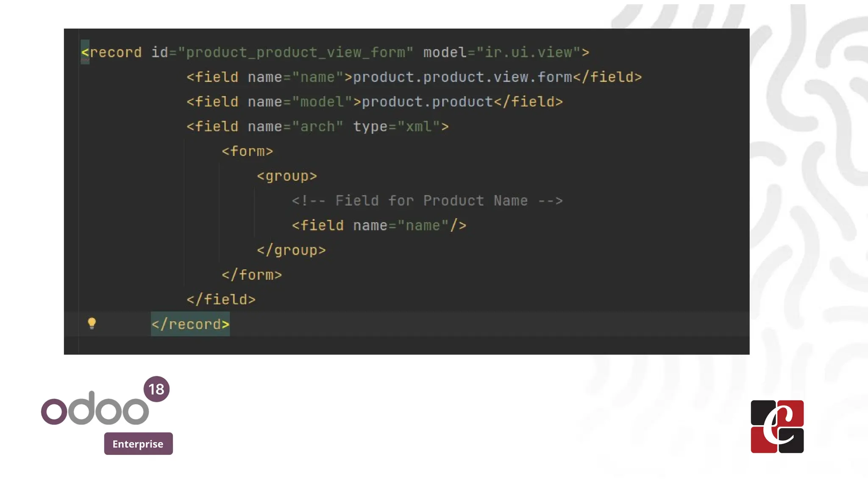Click the closing field tag after form
Image resolution: width=868 pixels, height=488 pixels.
click(x=221, y=300)
